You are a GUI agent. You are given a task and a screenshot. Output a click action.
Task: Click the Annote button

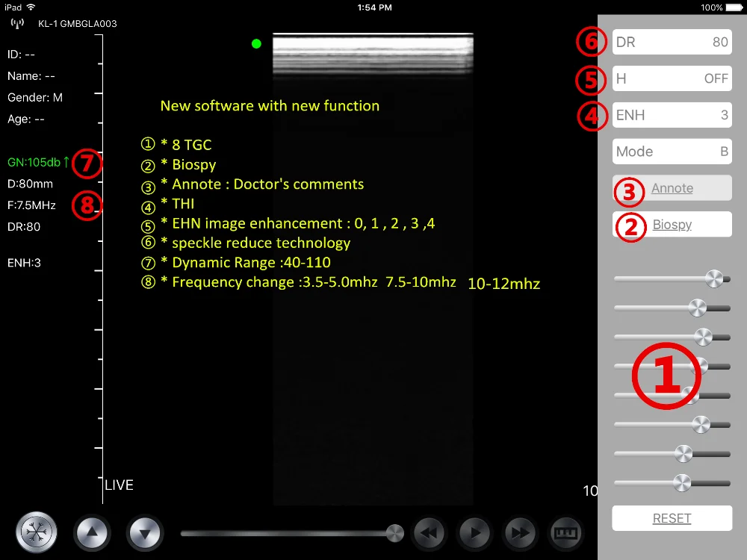tap(672, 188)
